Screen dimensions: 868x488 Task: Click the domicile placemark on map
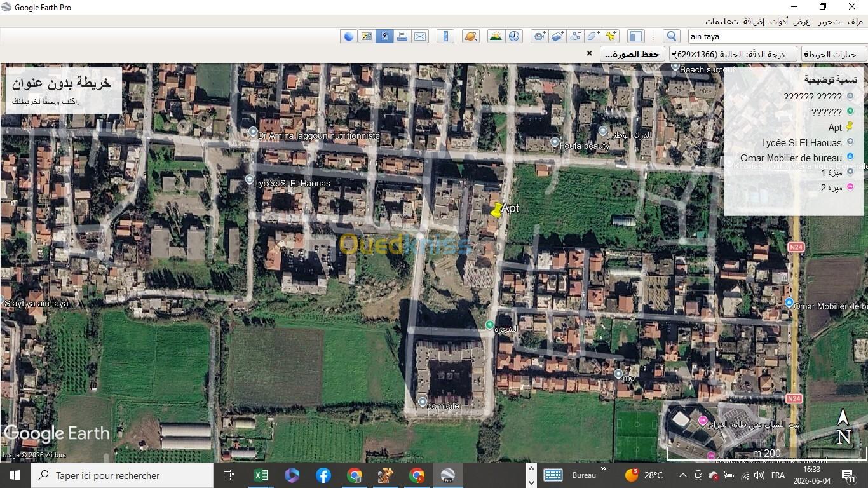(x=423, y=402)
